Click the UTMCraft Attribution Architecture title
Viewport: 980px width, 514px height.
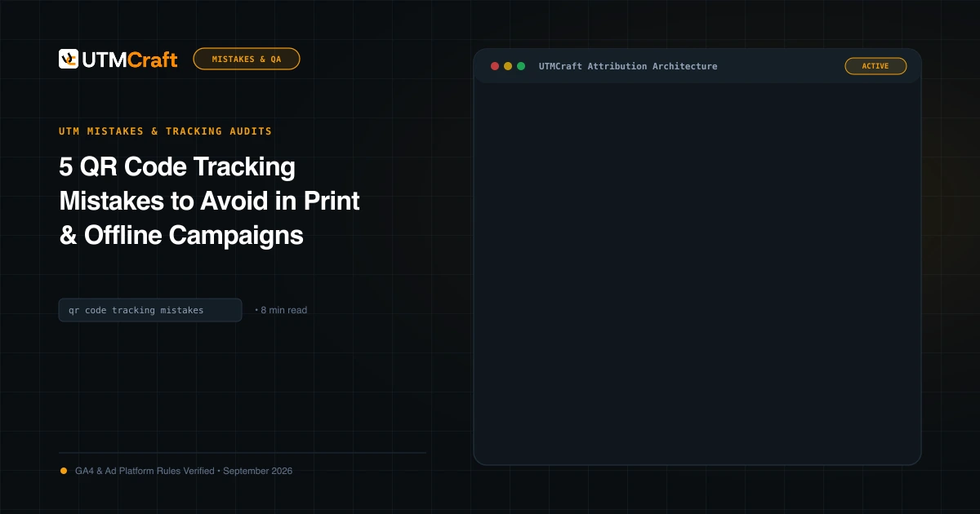[x=628, y=66]
